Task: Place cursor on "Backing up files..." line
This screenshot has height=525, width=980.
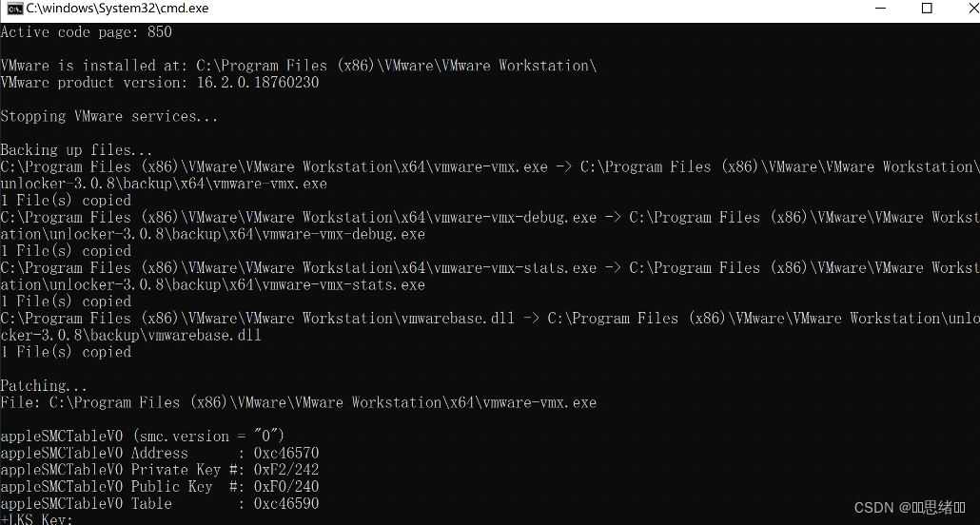Action: 76,150
